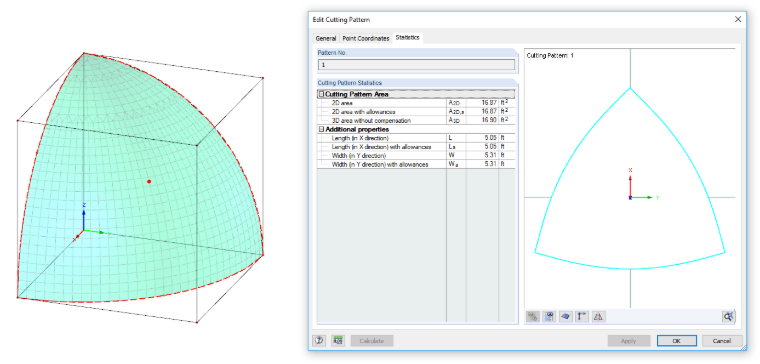760x364 pixels.
Task: Select the '2D area' row
Action: point(416,103)
